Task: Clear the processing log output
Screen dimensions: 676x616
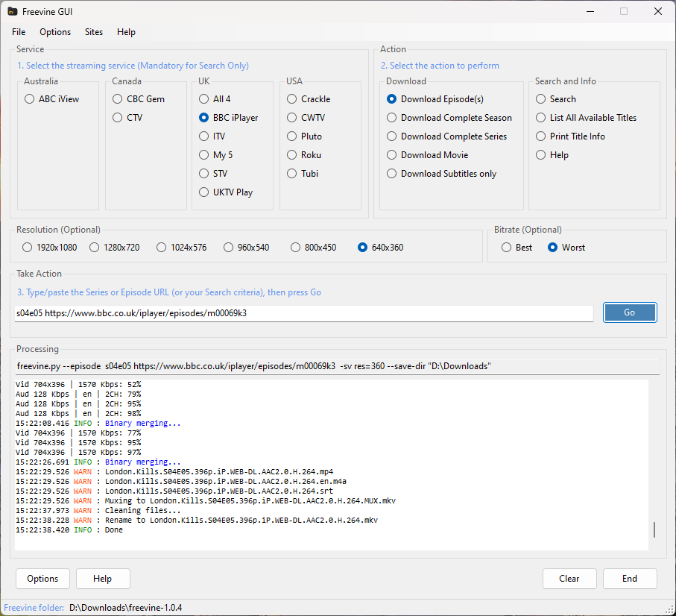Action: pyautogui.click(x=569, y=579)
